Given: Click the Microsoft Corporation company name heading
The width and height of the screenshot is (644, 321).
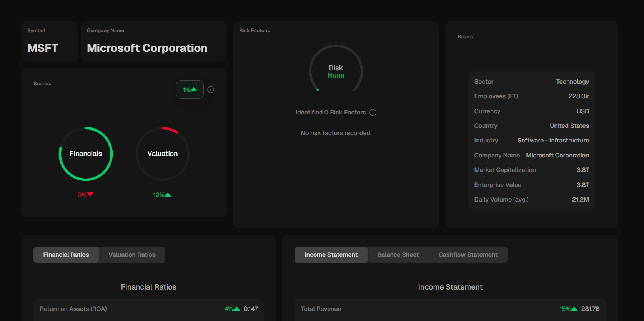Looking at the screenshot, I should click(147, 48).
